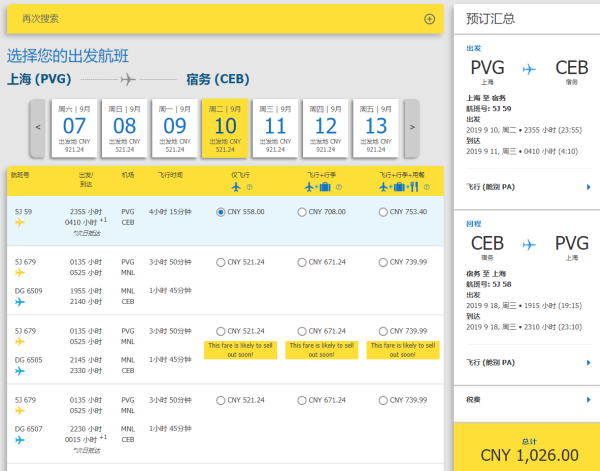Switch to Sunday September 08 date tab
Screen dimensions: 600x471
point(125,129)
